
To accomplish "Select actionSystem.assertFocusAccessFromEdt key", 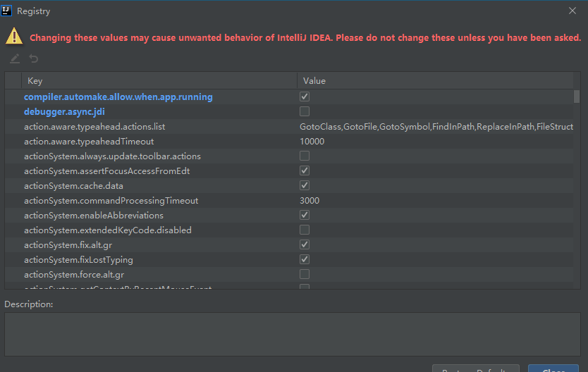I will tap(107, 170).
